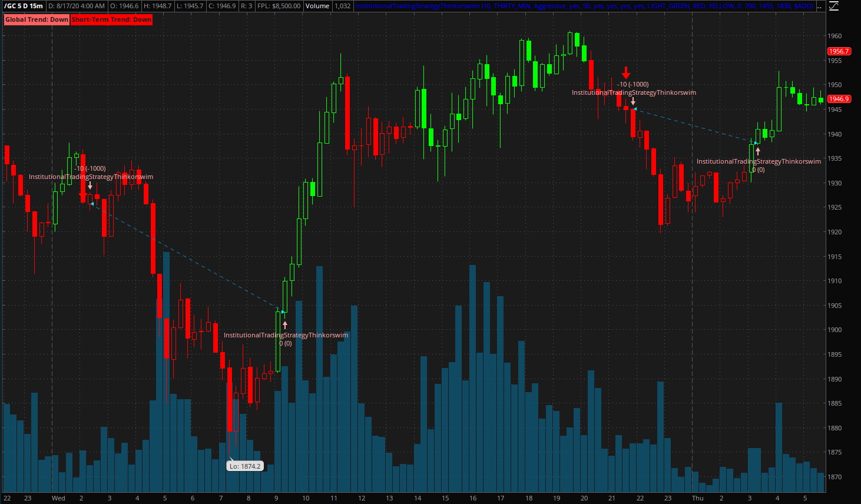The image size is (861, 504).
Task: Click the 1900 label on the price axis
Action: point(834,330)
